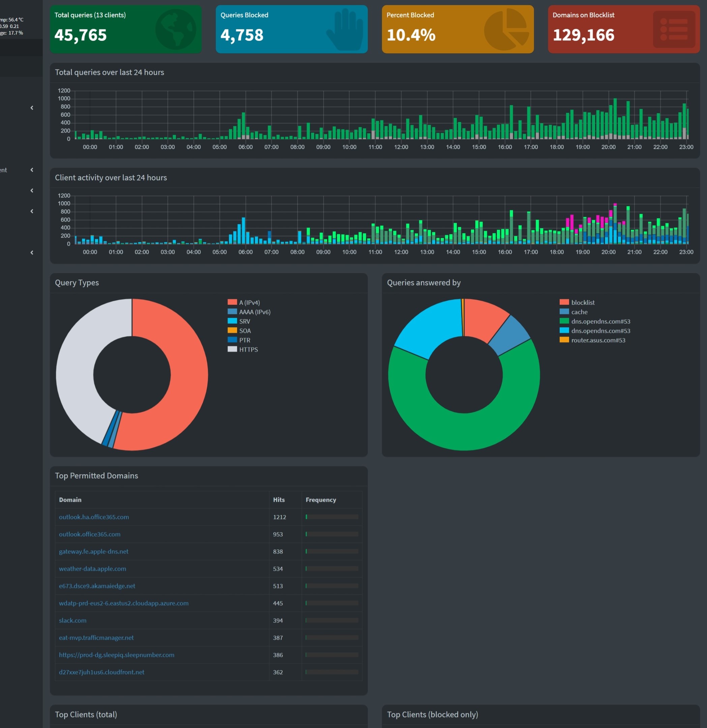Open the slack.com domain link
The width and height of the screenshot is (707, 728).
pyautogui.click(x=72, y=620)
